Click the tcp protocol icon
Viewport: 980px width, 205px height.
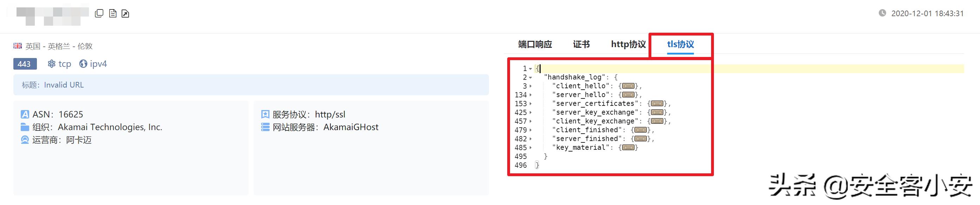point(51,64)
